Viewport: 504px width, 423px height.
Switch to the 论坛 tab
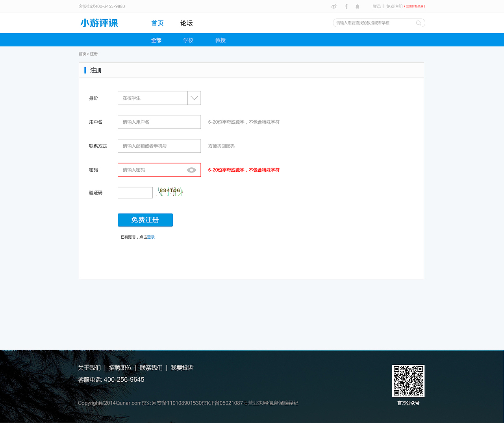(x=186, y=23)
